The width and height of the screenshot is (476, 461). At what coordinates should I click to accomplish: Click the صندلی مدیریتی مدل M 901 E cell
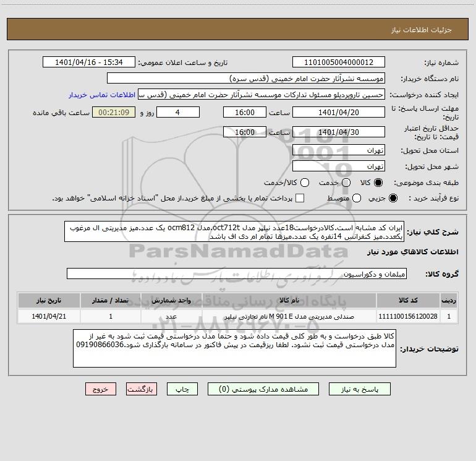(289, 316)
